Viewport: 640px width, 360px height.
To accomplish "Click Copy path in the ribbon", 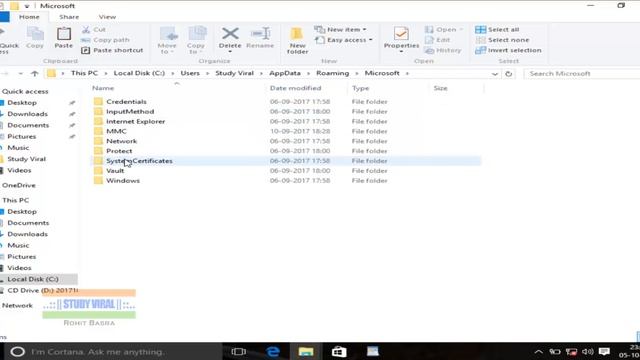I will 105,40.
